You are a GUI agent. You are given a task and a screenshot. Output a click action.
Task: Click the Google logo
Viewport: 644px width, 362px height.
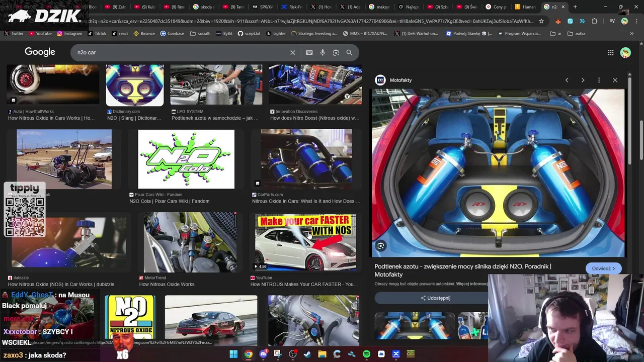[40, 52]
